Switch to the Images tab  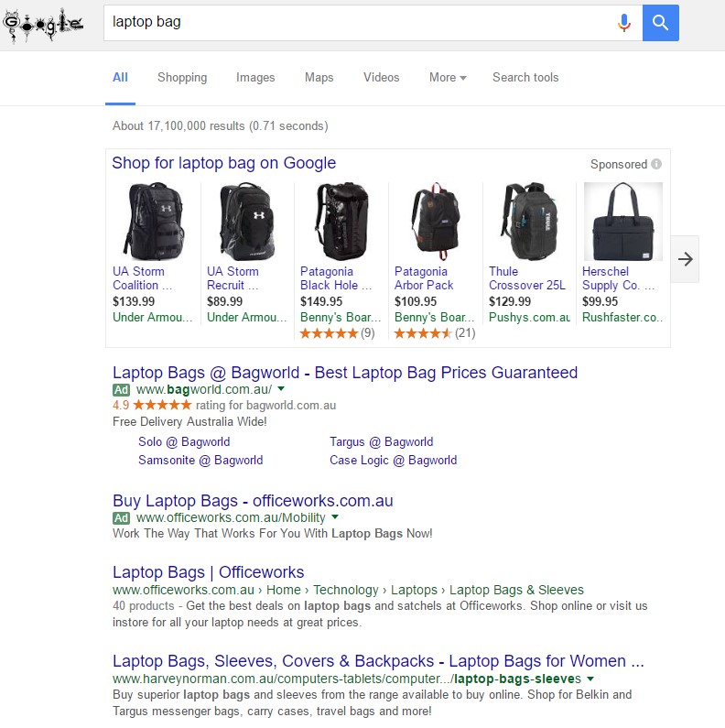(x=255, y=78)
